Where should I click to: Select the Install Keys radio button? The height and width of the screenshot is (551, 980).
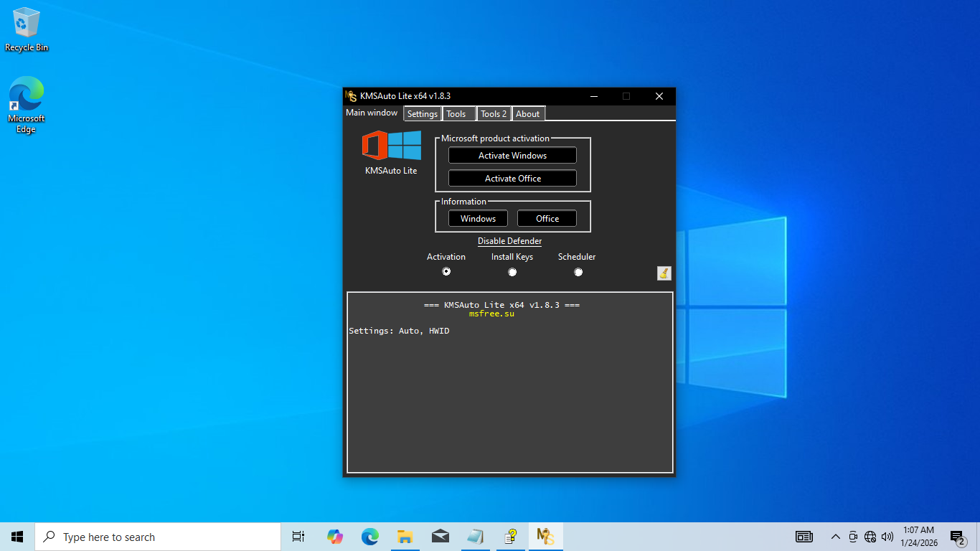click(x=512, y=272)
